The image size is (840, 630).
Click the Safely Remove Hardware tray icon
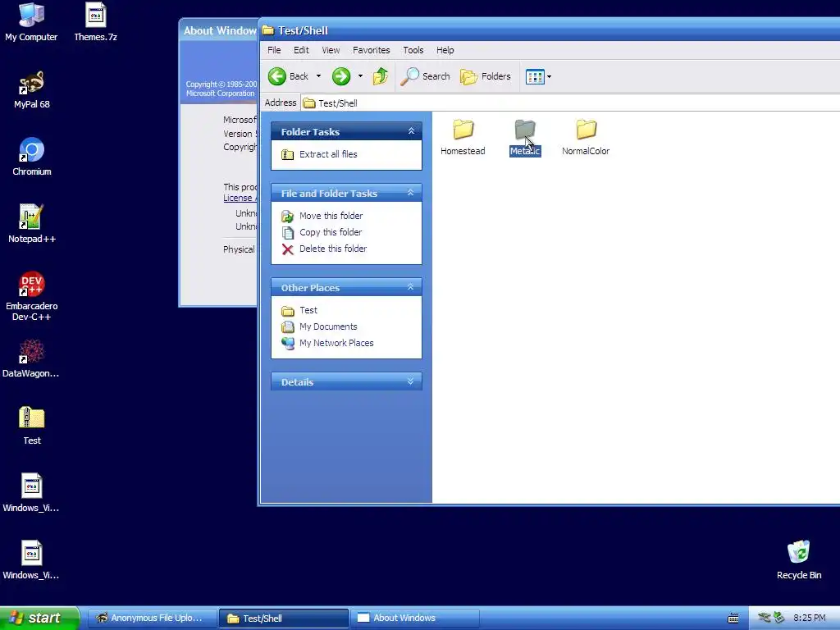coord(778,618)
